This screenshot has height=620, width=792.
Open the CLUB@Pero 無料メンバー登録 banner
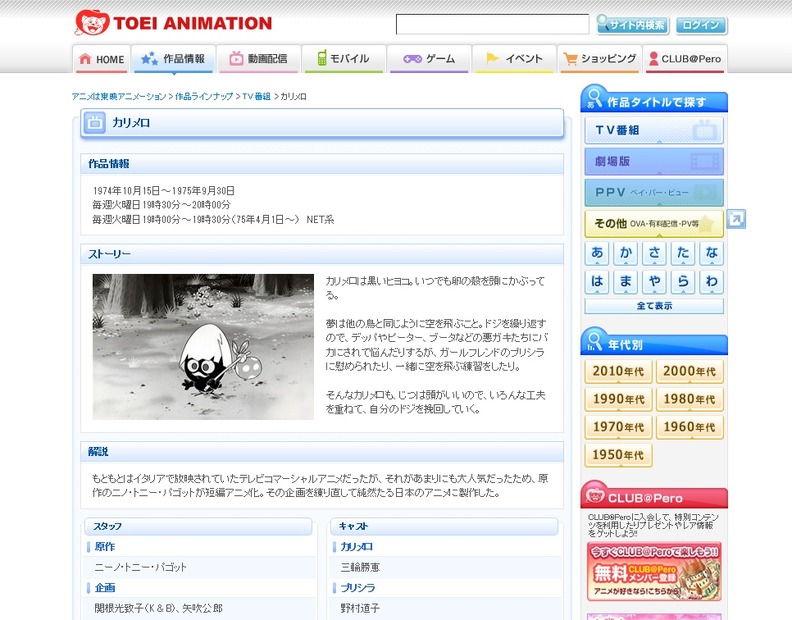(654, 571)
